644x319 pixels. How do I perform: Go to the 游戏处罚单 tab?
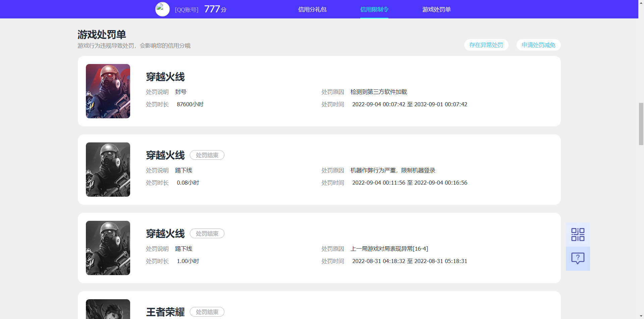click(x=436, y=9)
